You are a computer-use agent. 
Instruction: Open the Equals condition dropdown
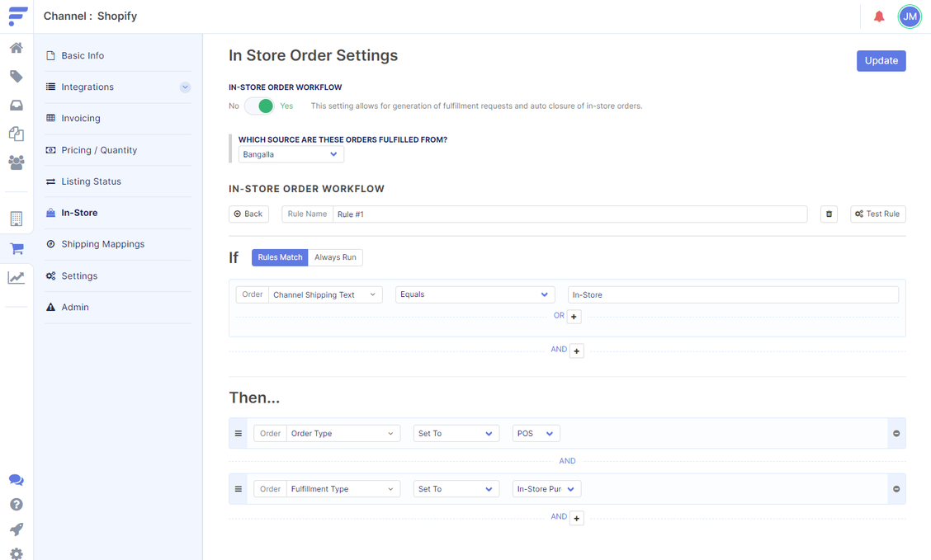[x=474, y=294]
